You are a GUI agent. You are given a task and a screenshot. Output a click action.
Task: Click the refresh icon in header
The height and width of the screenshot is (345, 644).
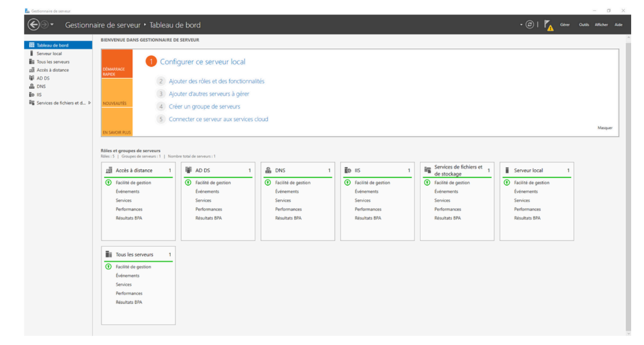[530, 25]
